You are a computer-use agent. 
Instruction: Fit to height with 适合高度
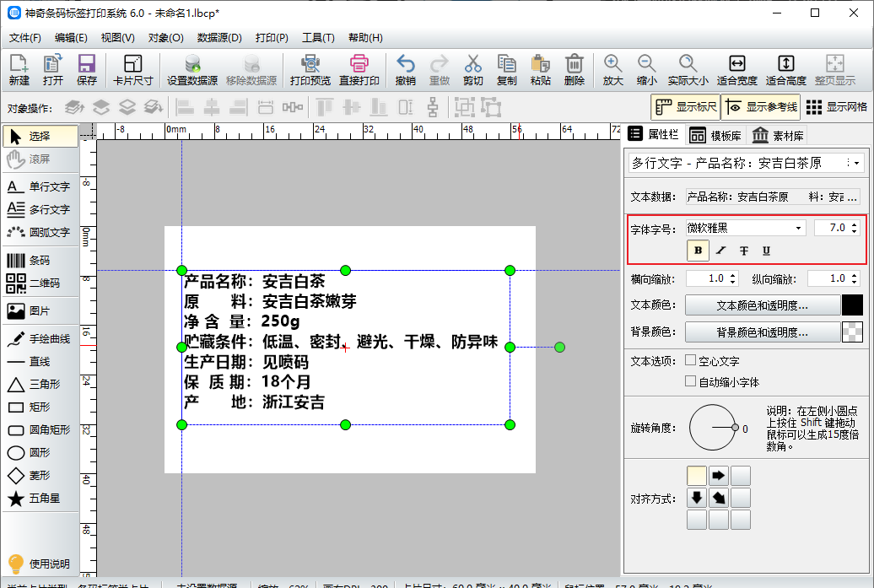786,70
